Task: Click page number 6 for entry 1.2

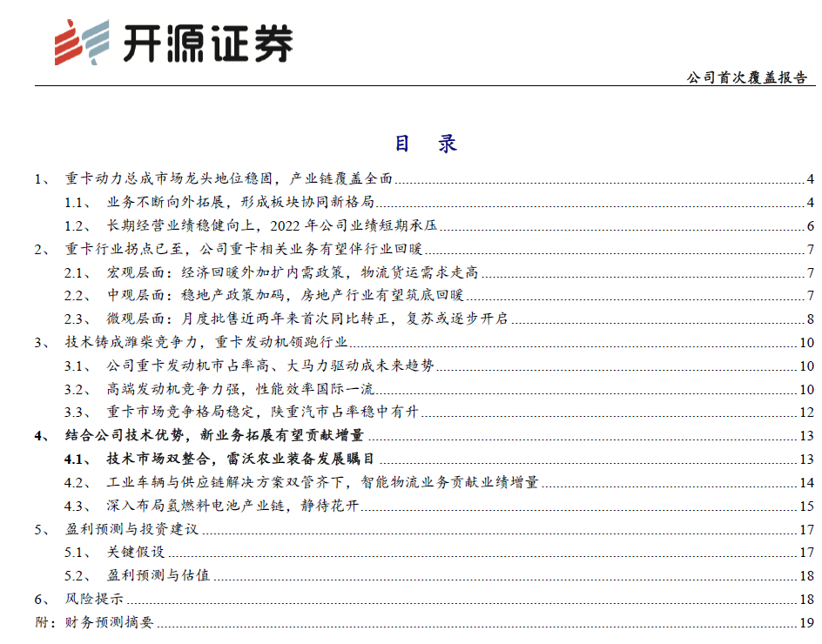Action: pyautogui.click(x=811, y=226)
